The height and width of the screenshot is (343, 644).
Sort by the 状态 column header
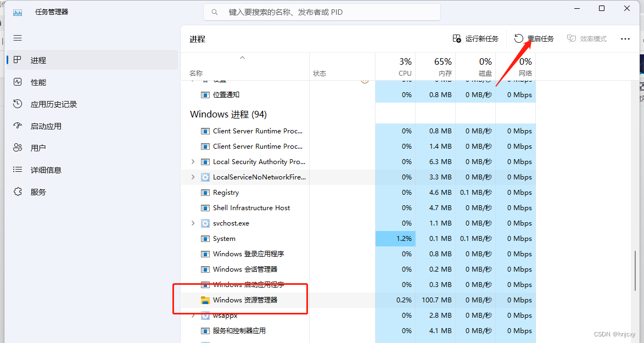pos(320,73)
